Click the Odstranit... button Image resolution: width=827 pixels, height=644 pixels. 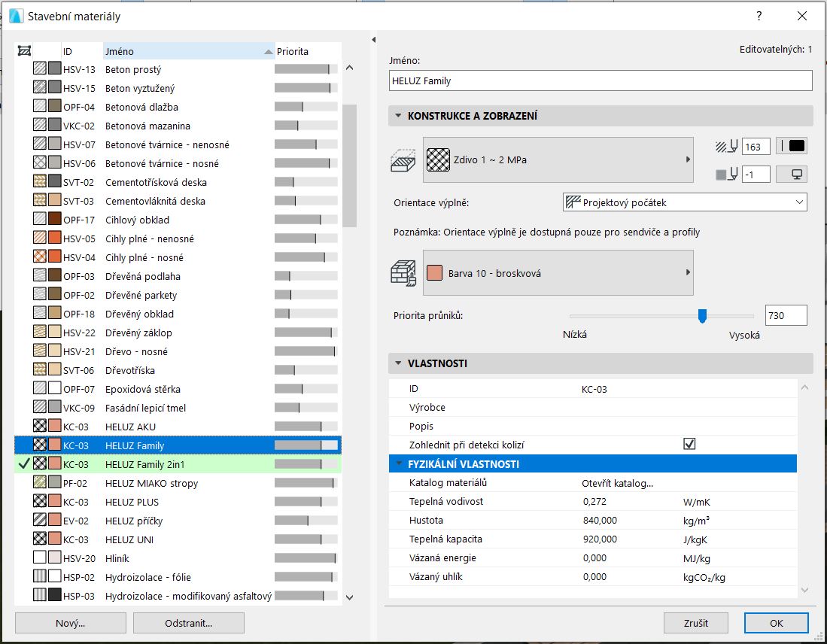pos(189,623)
